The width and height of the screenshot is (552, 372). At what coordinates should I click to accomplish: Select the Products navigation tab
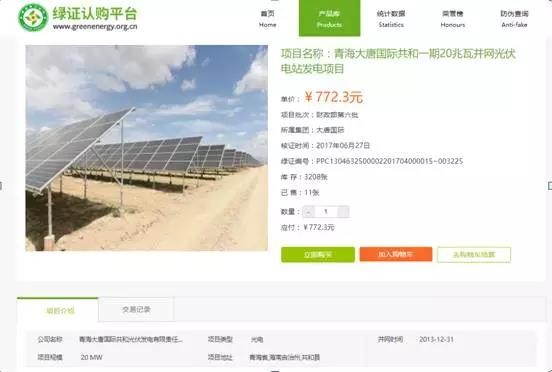[x=330, y=18]
